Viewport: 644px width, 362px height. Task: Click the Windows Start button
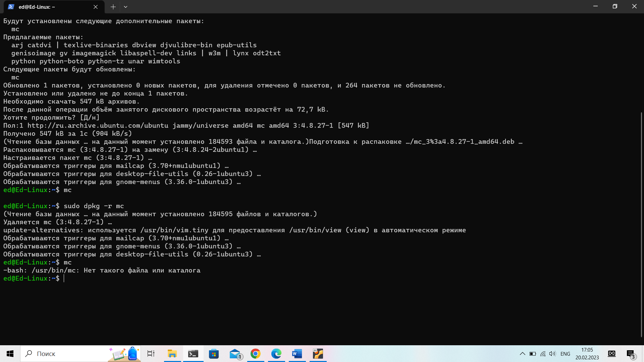10,354
